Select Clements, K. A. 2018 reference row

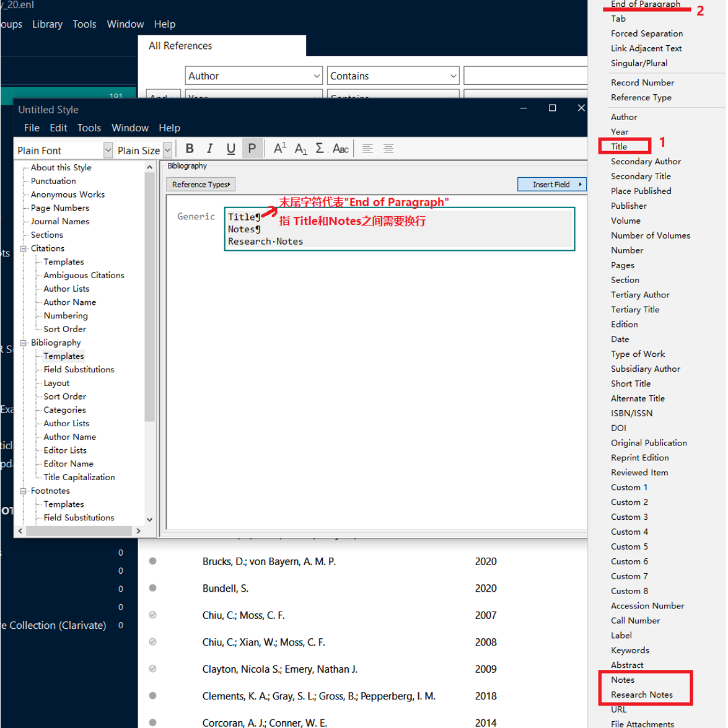pos(318,696)
